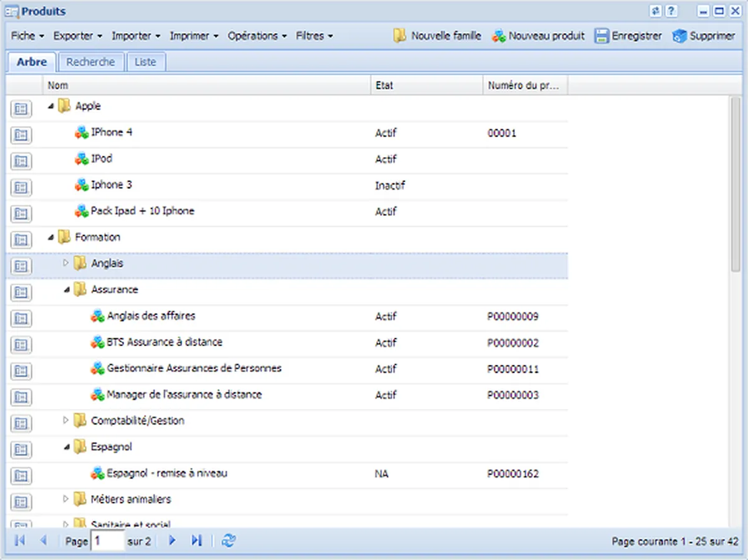This screenshot has width=748, height=560.
Task: Click the Nouveau produit icon
Action: [499, 36]
